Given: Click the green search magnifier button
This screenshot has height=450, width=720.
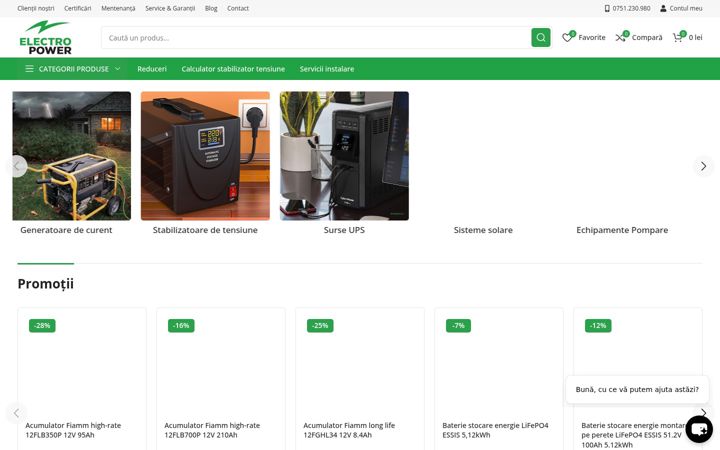Looking at the screenshot, I should pos(541,38).
